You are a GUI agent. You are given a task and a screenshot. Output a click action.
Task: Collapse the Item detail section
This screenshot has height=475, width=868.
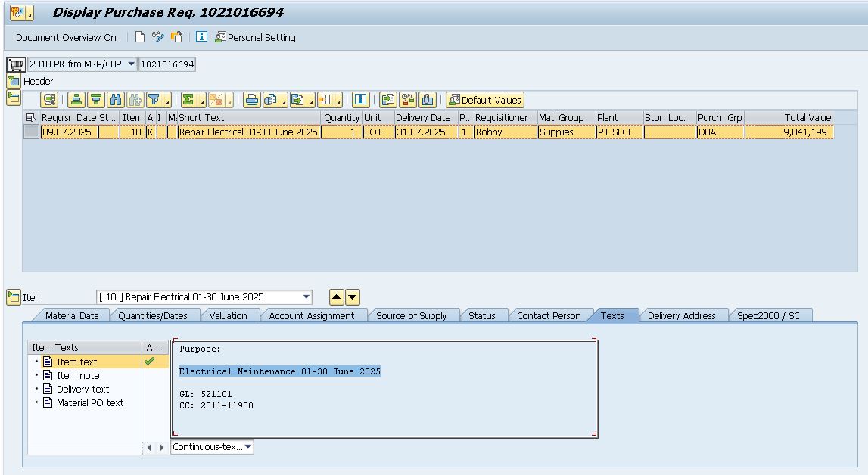(14, 297)
